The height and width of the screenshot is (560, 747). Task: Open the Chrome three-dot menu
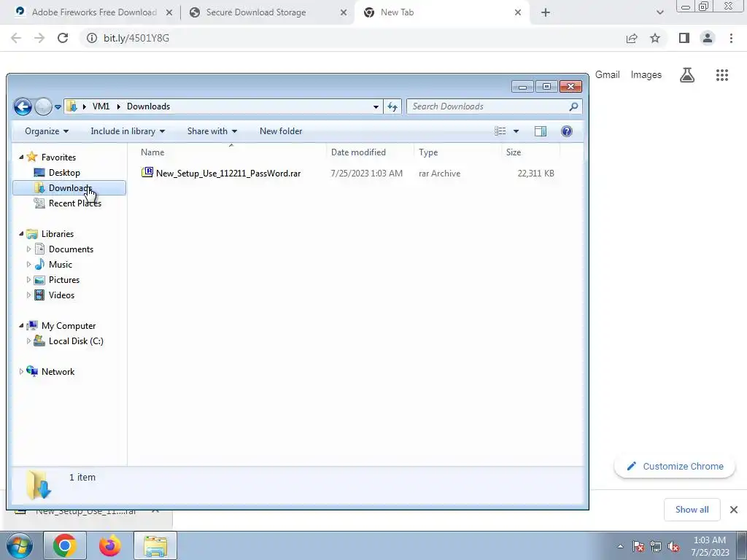tap(731, 38)
